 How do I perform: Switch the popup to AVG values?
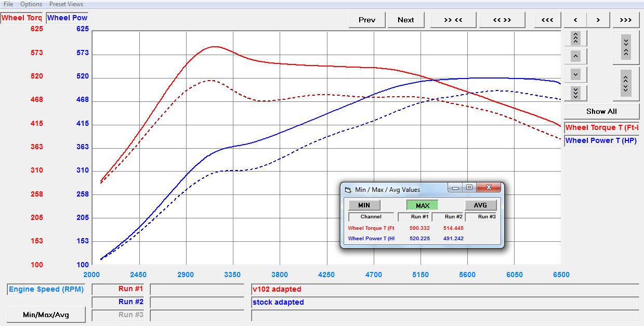pyautogui.click(x=480, y=205)
